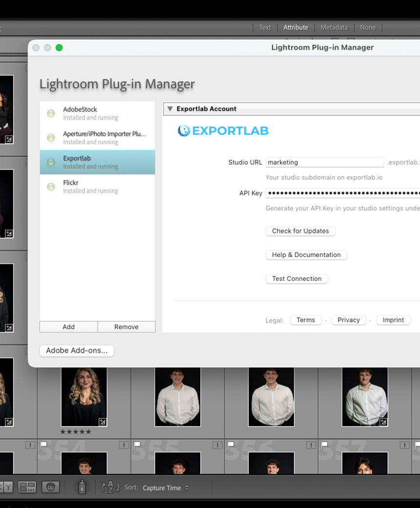Click the Aperture/iPhoto Importer status indicator
This screenshot has width=420, height=508.
click(51, 138)
